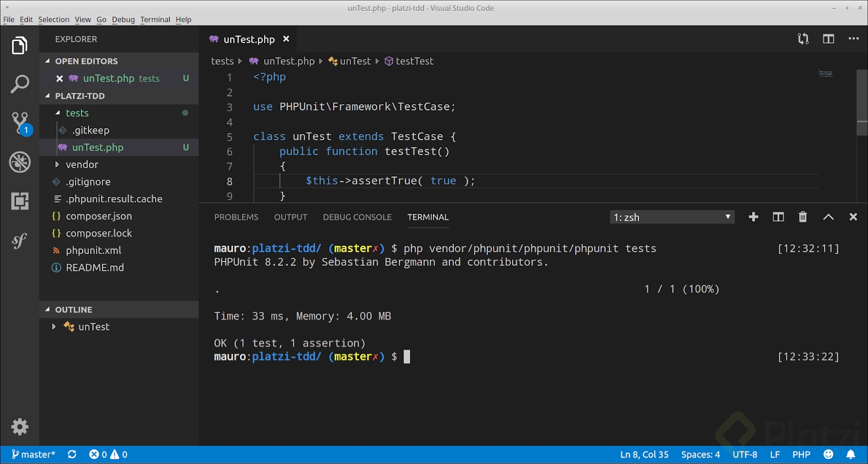Open Source Control view with badge
Image resolution: width=868 pixels, height=464 pixels.
tap(21, 124)
